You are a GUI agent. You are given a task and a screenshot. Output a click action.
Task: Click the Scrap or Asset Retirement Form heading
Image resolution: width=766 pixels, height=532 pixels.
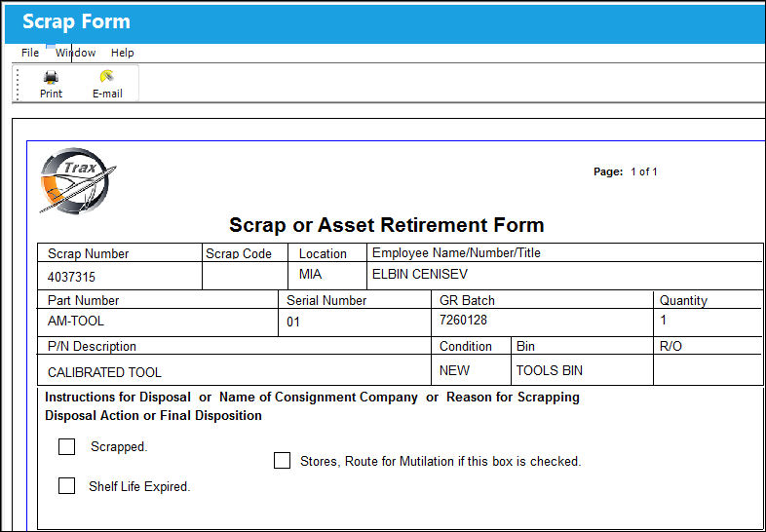[387, 225]
